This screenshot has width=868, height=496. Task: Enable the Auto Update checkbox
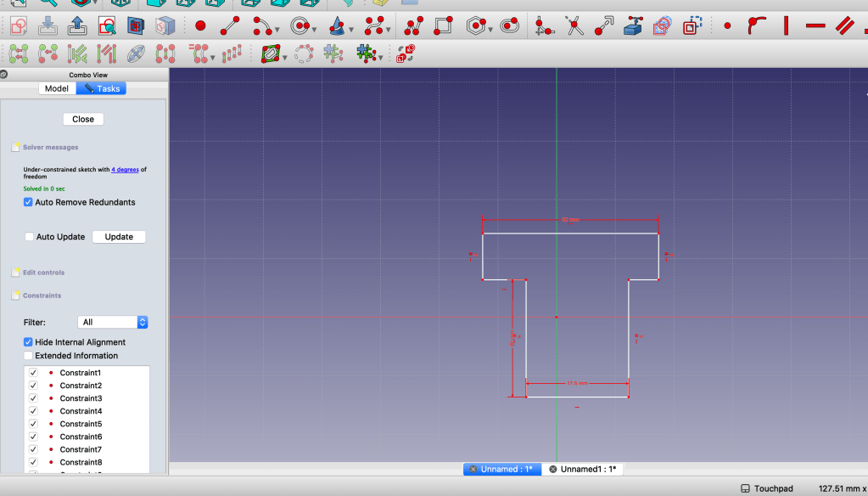point(29,237)
